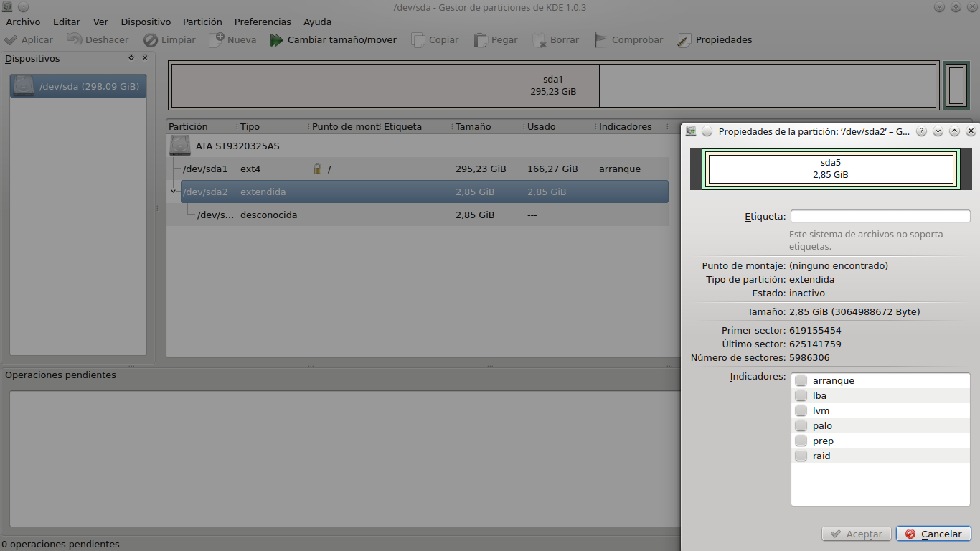Viewport: 980px width, 551px height.
Task: Open the Preferencias menu
Action: pyautogui.click(x=263, y=22)
